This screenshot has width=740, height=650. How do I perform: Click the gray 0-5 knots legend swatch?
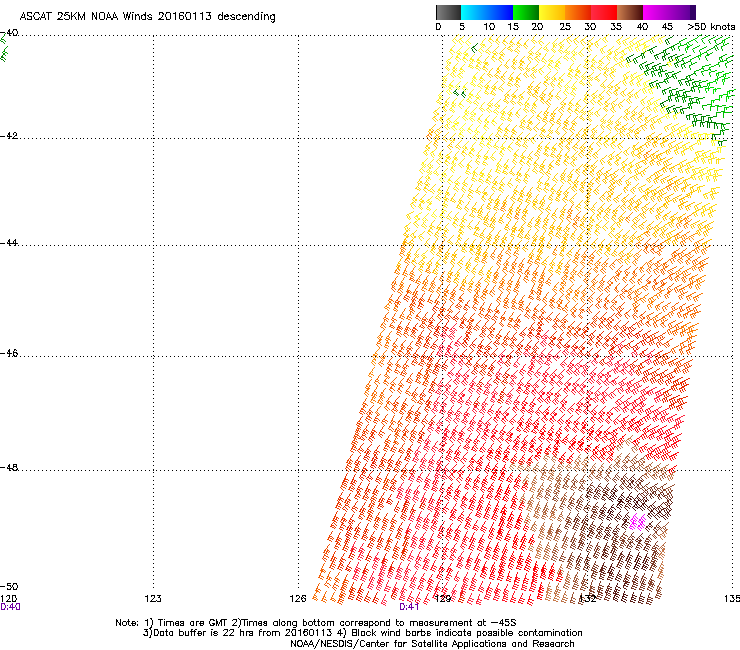[x=448, y=12]
